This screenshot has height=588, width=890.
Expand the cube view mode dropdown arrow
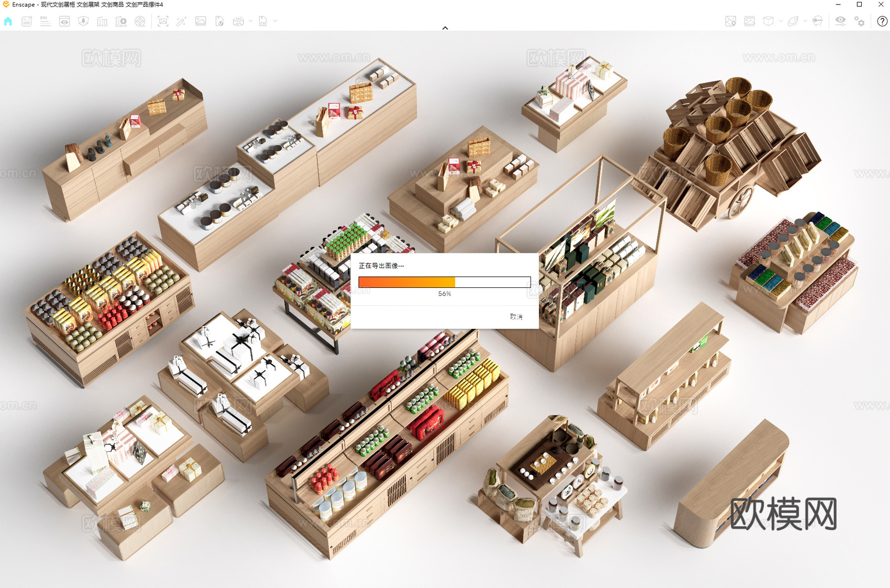781,21
